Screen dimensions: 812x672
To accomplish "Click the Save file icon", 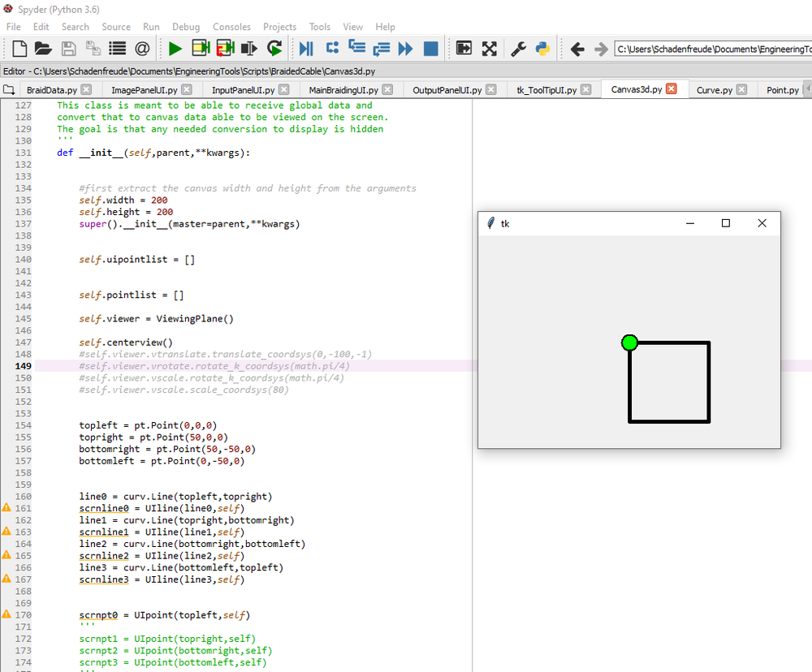I will (x=68, y=49).
